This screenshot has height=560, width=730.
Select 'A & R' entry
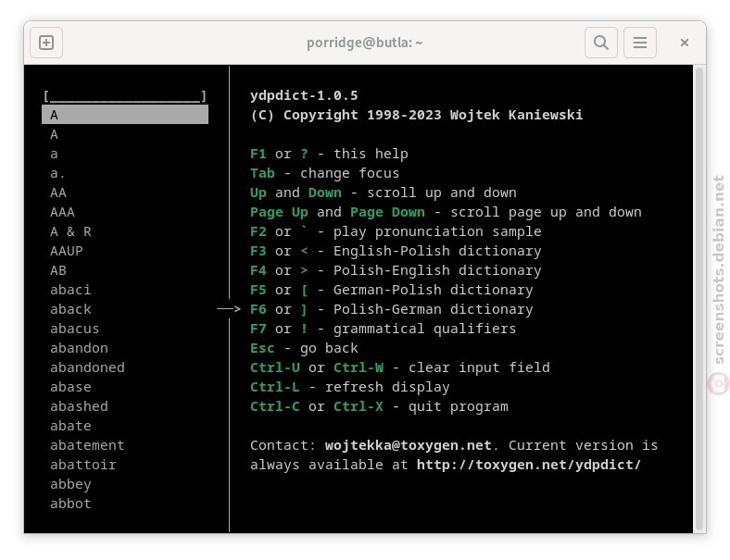point(70,231)
